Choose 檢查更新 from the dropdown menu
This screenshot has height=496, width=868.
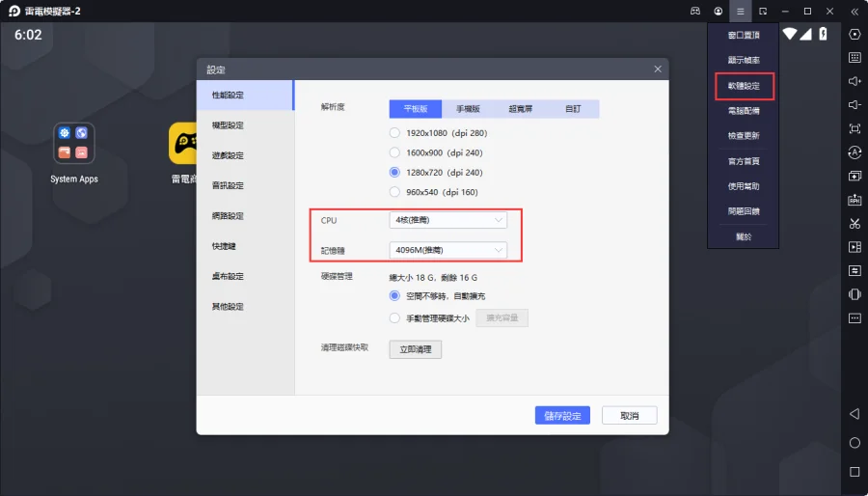[744, 136]
